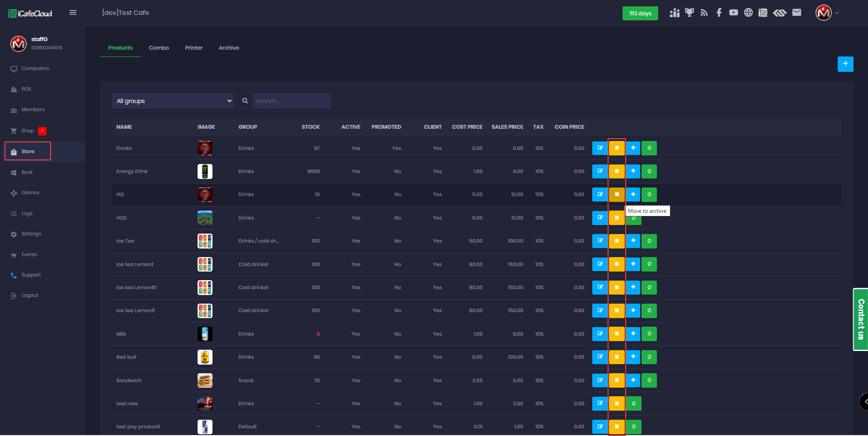The width and height of the screenshot is (868, 436).
Task: Open the user avatar dropdown menu
Action: (x=827, y=13)
